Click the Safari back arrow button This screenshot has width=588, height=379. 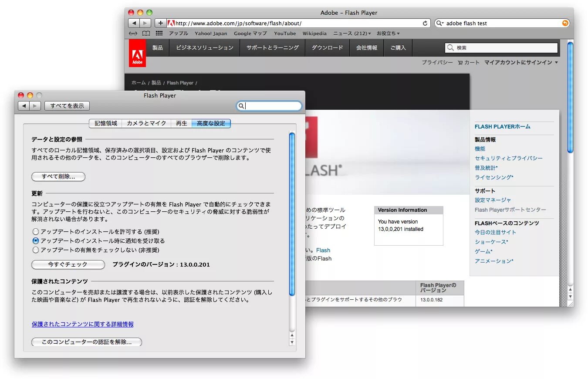click(x=134, y=23)
